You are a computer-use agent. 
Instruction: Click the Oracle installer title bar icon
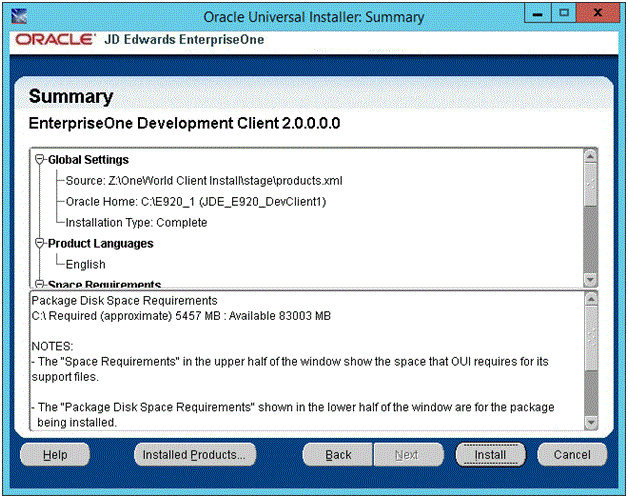19,16
